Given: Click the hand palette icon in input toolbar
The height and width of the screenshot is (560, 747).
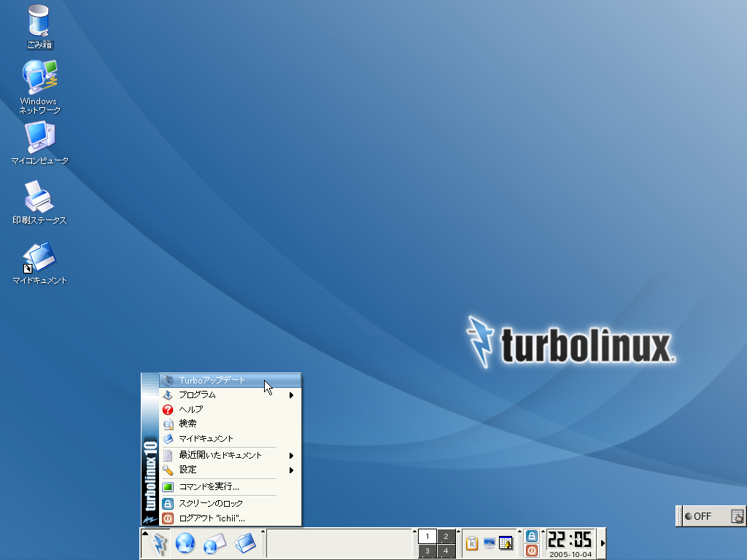Looking at the screenshot, I should (x=737, y=516).
